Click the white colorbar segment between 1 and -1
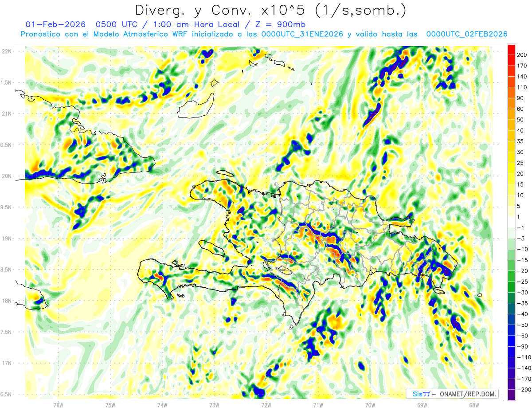Screen dimensions: 532x411 pos(511,222)
